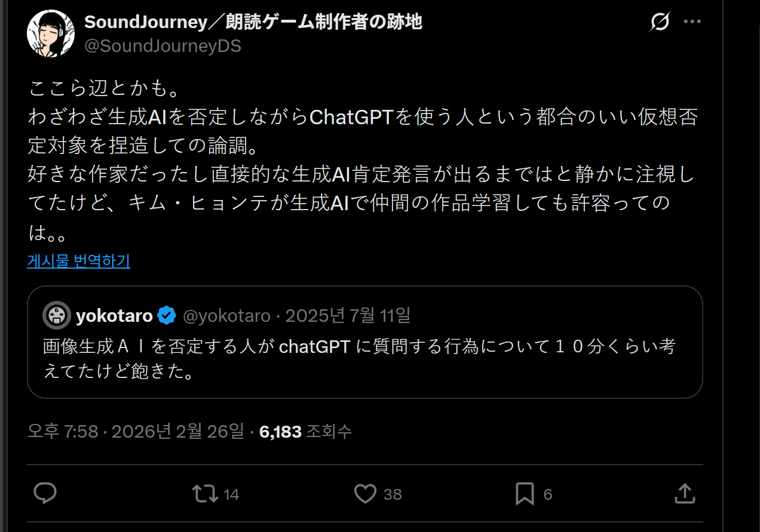
Task: Click the Grok icon beside the more menu
Action: coord(660,22)
